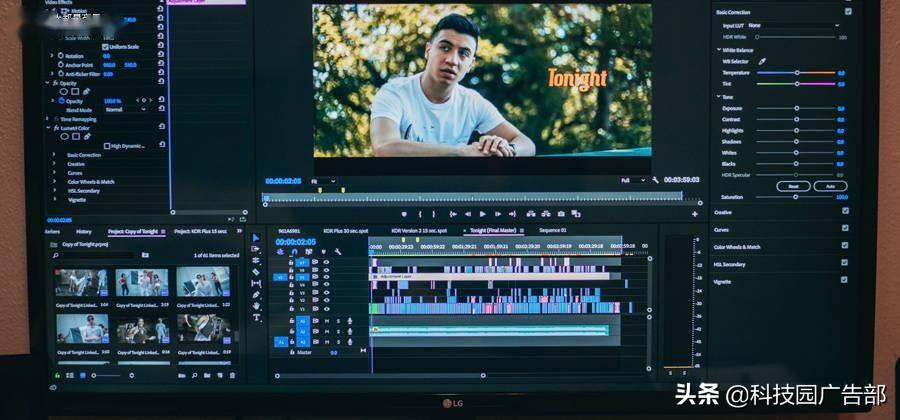900x420 pixels.
Task: Open Program Monitor settings wrench
Action: pos(655,180)
